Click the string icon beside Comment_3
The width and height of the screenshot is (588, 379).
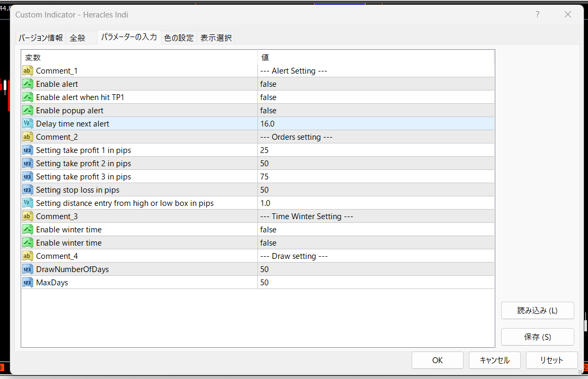[x=28, y=216]
